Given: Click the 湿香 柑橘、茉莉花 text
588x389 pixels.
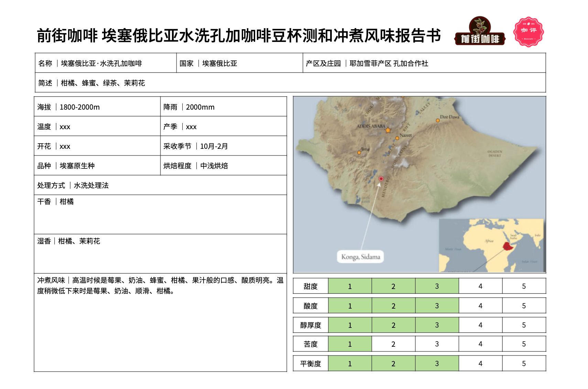Looking at the screenshot, I should (x=68, y=241).
